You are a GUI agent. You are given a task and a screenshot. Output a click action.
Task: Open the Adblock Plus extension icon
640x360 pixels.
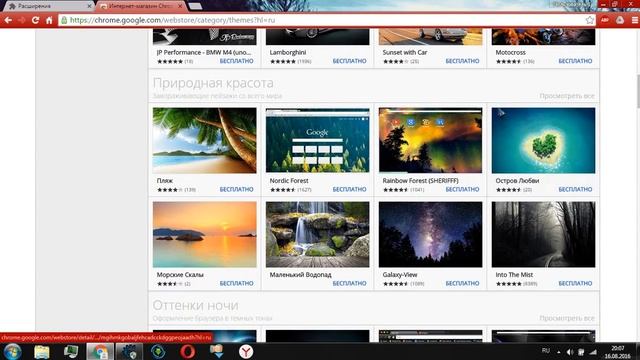click(605, 20)
